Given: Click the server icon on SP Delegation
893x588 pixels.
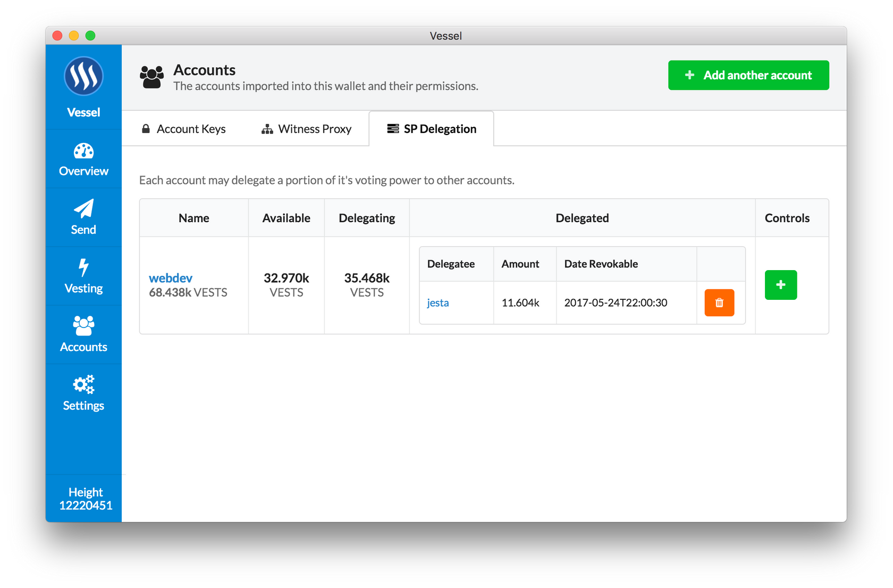Looking at the screenshot, I should pos(393,129).
